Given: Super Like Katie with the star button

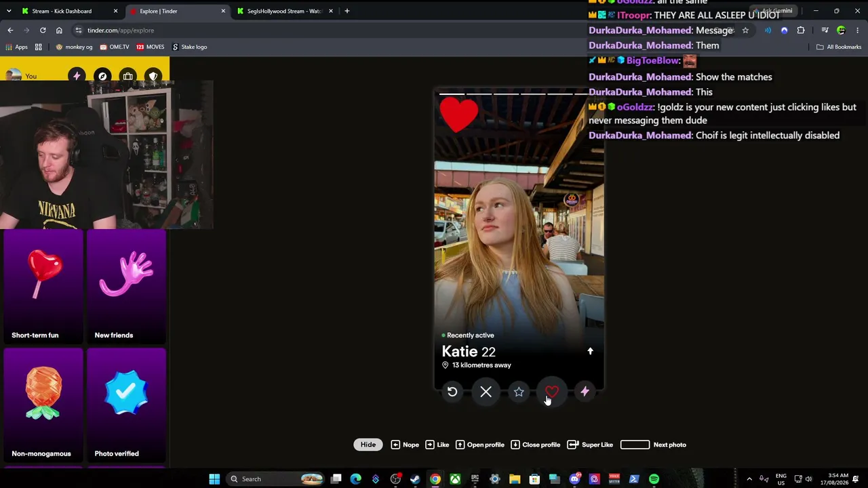Looking at the screenshot, I should coord(519,392).
